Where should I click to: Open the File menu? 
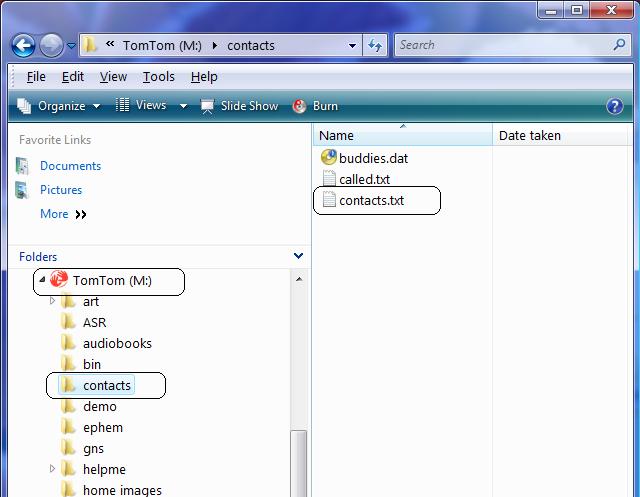[x=36, y=76]
